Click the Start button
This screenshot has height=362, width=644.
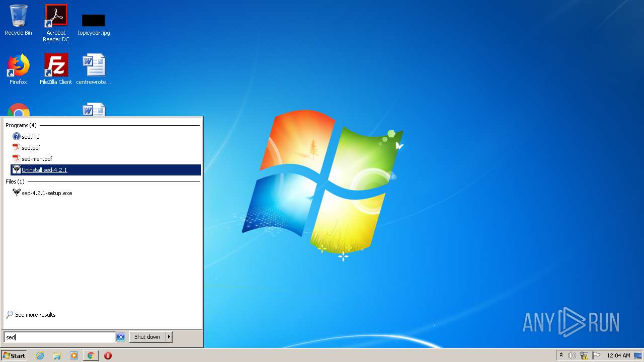click(x=14, y=355)
